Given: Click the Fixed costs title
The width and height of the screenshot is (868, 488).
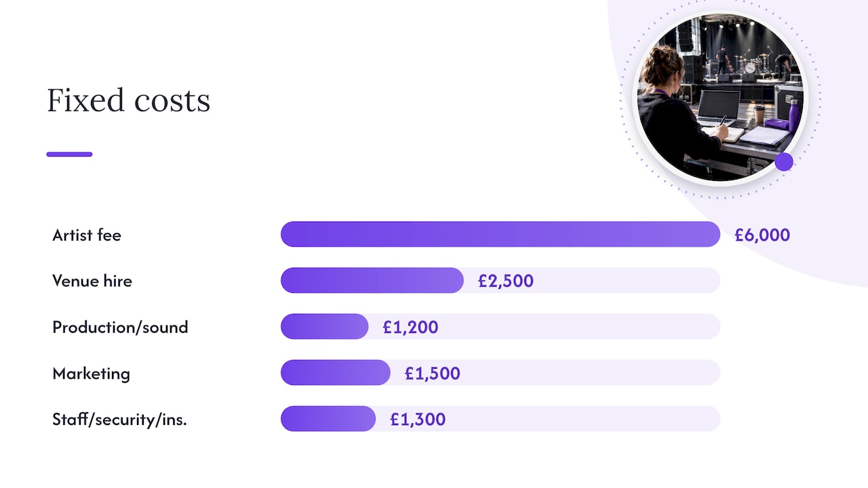Looking at the screenshot, I should 128,100.
